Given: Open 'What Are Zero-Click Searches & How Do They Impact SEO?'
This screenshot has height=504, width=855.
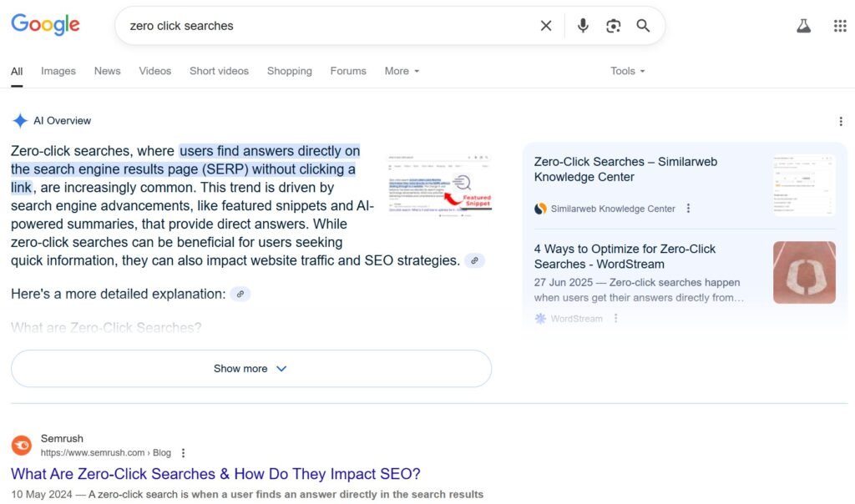Looking at the screenshot, I should [x=215, y=474].
